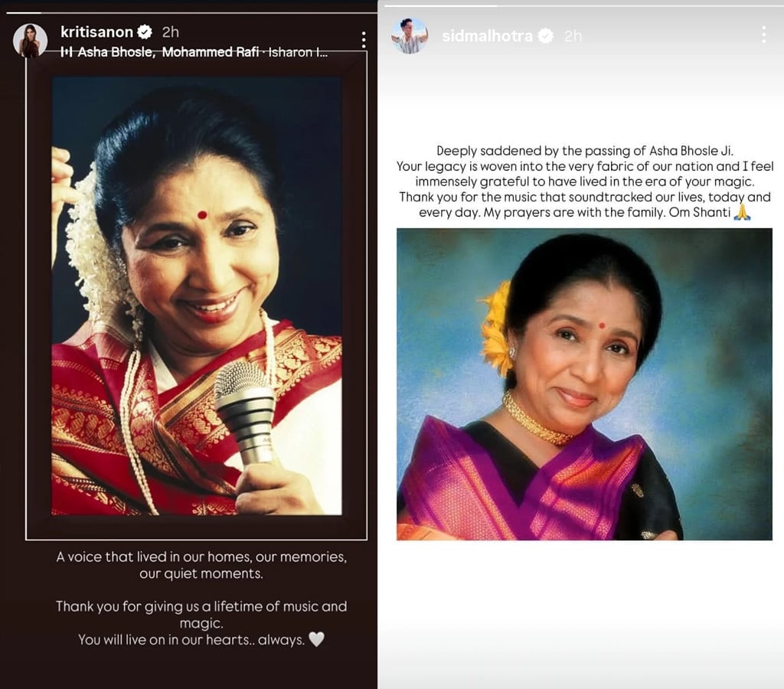Click the sidmalhotra 2h timestamp

click(x=573, y=36)
